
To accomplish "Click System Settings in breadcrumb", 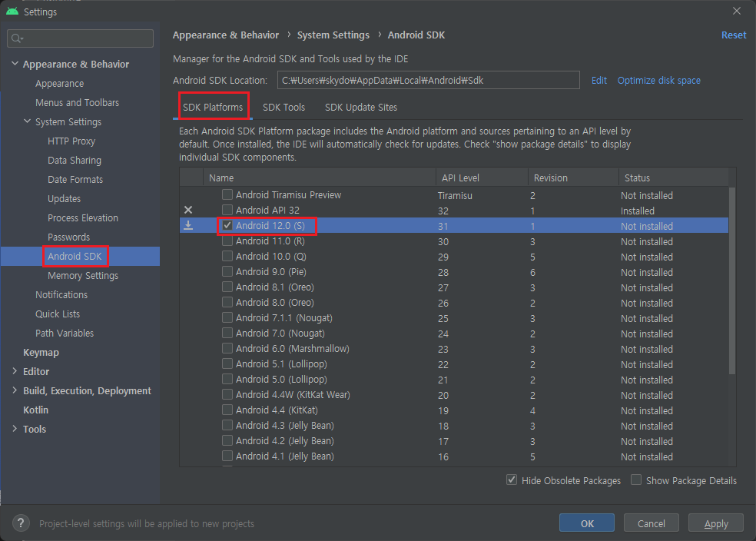I will pyautogui.click(x=333, y=35).
